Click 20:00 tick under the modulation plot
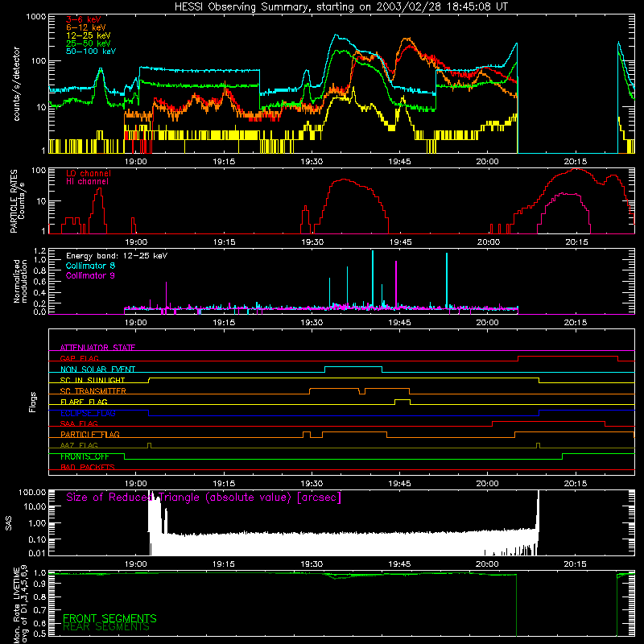644x644 pixels. 488,323
